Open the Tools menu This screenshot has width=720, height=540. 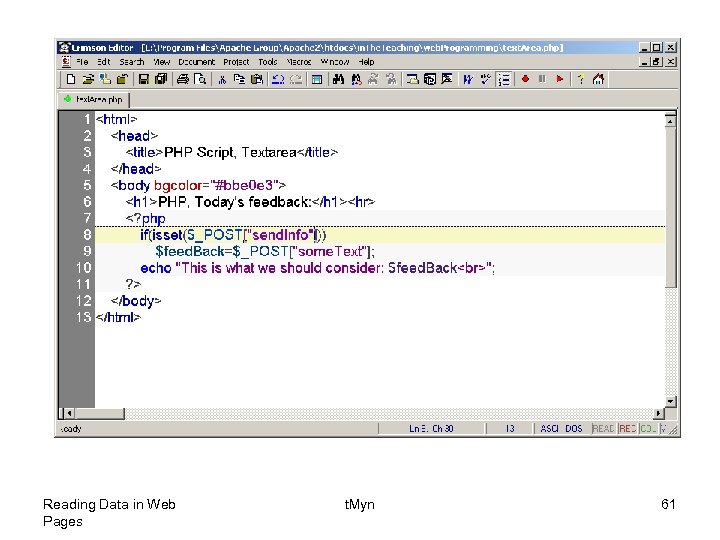(x=268, y=62)
